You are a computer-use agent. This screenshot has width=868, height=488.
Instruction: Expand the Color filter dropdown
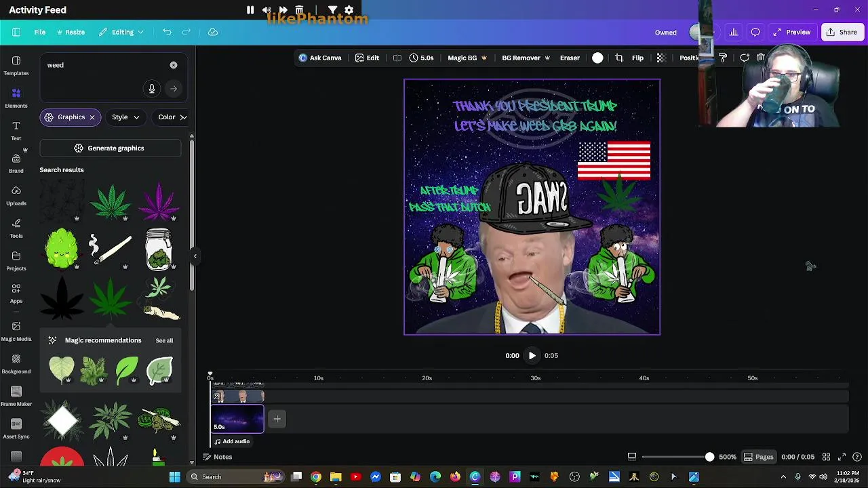pos(172,117)
